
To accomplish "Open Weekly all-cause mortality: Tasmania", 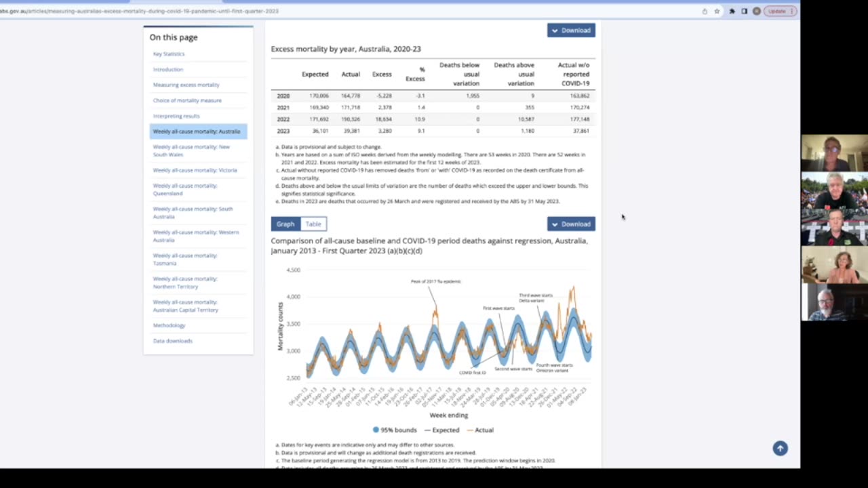I will 185,259.
